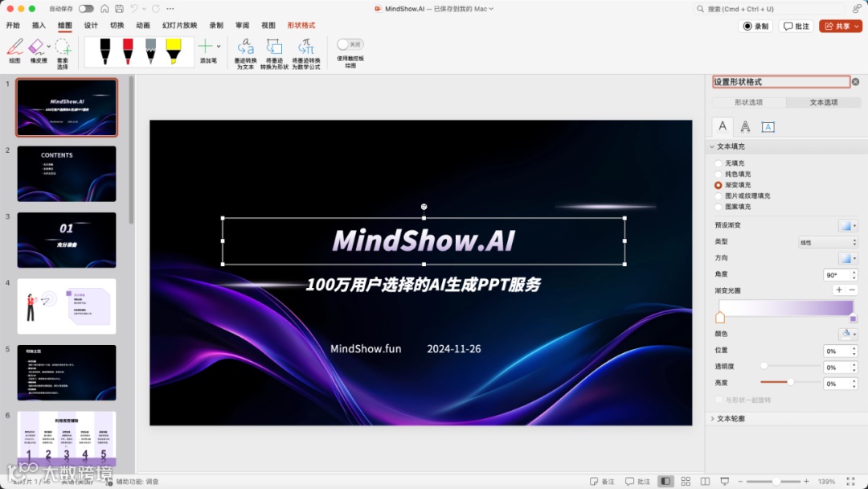The width and height of the screenshot is (868, 489).
Task: Add a gradient stop with plus button
Action: coord(839,290)
